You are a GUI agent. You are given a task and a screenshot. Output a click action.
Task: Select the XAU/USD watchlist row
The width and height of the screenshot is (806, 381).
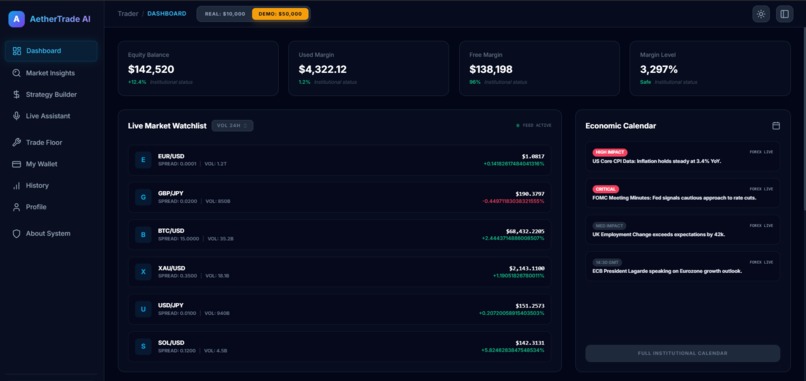[x=339, y=272]
